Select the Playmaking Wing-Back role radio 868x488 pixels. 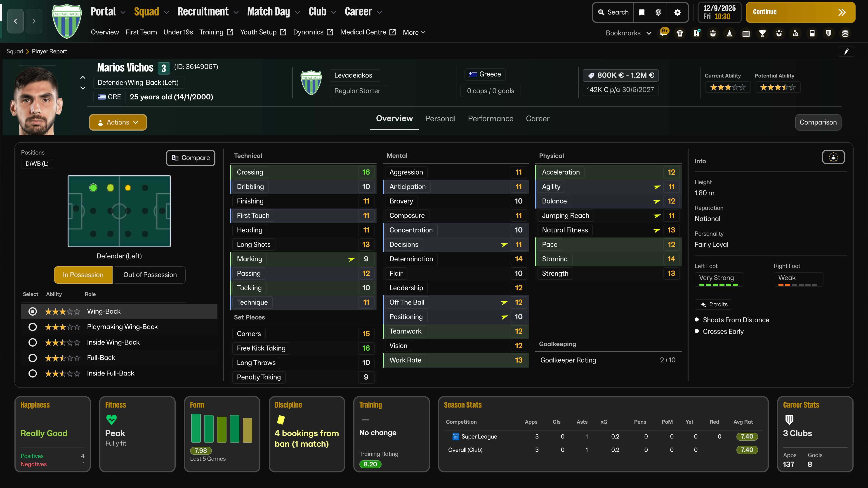click(32, 327)
